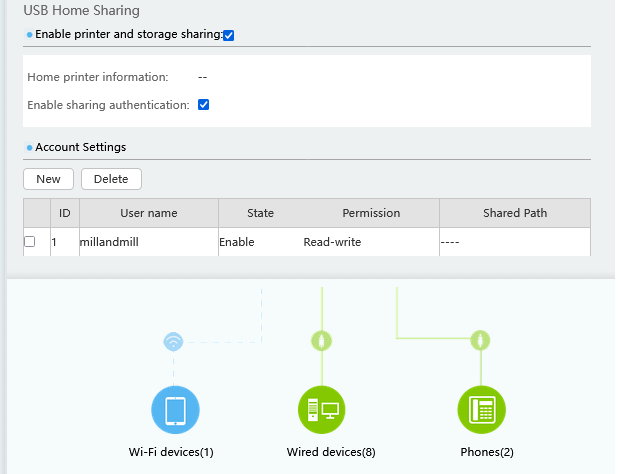Click the Shared Path column header
Image resolution: width=631 pixels, height=474 pixels.
tap(515, 213)
